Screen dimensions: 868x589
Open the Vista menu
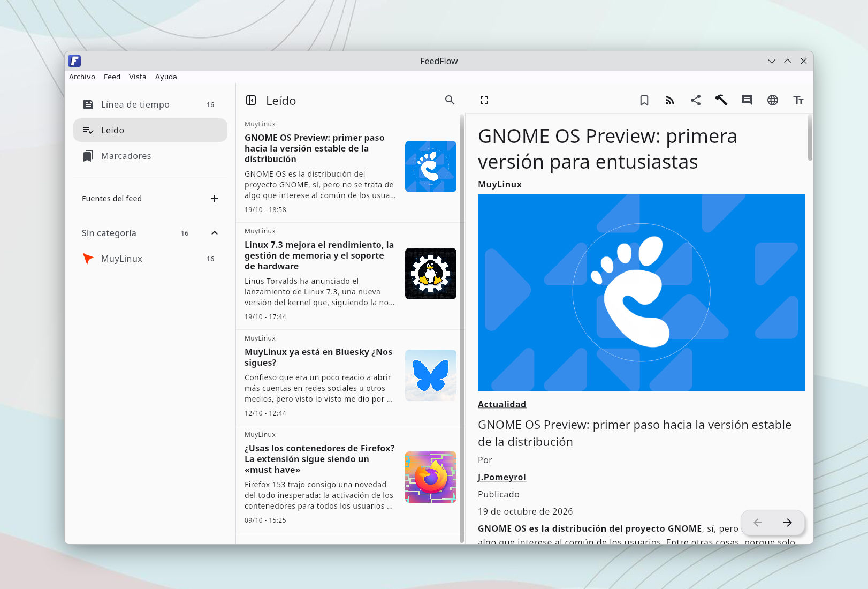coord(138,77)
